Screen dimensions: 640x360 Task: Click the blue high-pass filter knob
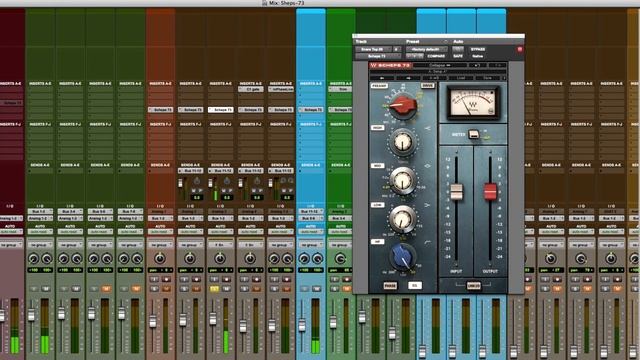[402, 256]
